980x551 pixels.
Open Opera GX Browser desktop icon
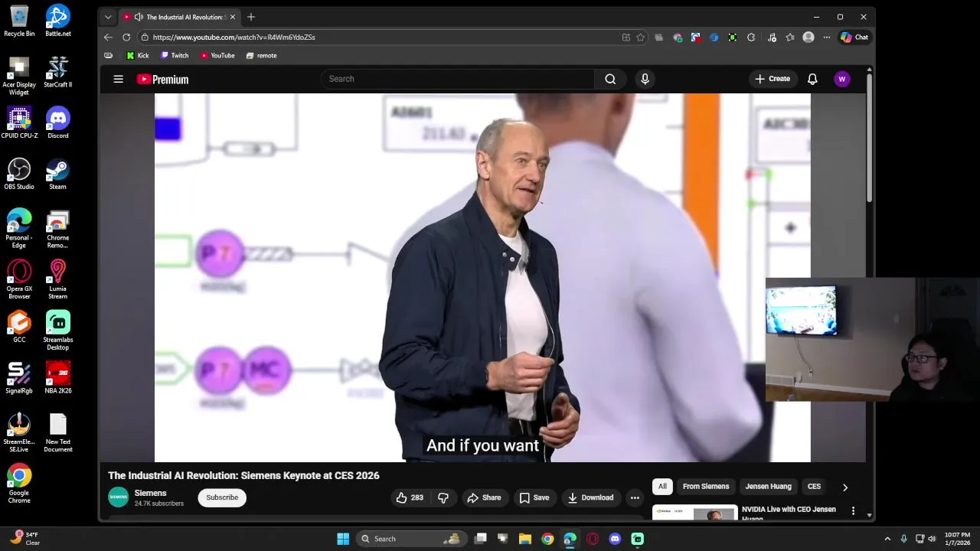pos(19,279)
